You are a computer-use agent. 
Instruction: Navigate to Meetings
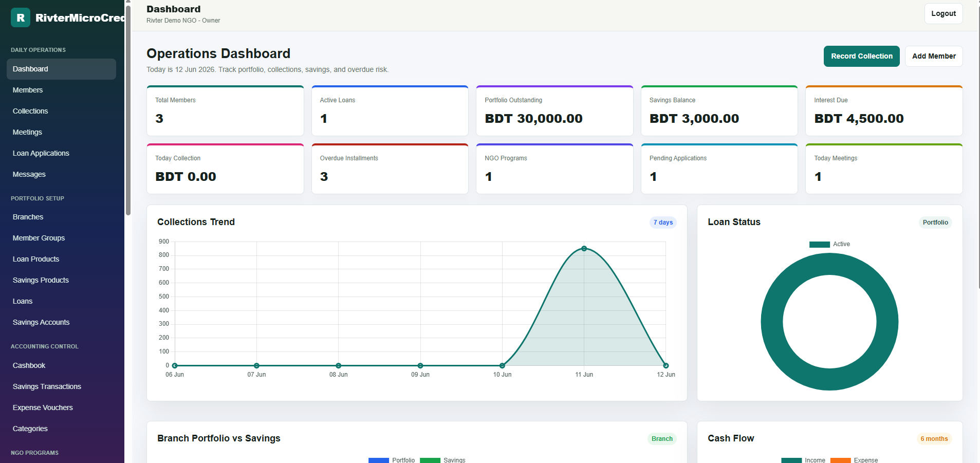point(61,132)
